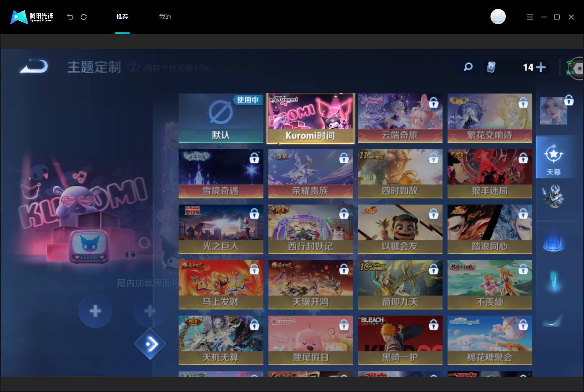Click the first plus slot button
Viewport: 584px width, 392px height.
95,311
